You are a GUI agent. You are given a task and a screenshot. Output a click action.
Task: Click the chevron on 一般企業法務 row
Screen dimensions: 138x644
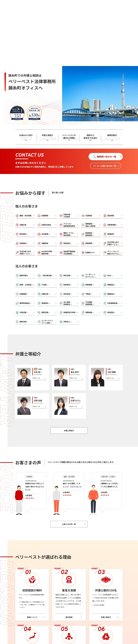[56, 276]
